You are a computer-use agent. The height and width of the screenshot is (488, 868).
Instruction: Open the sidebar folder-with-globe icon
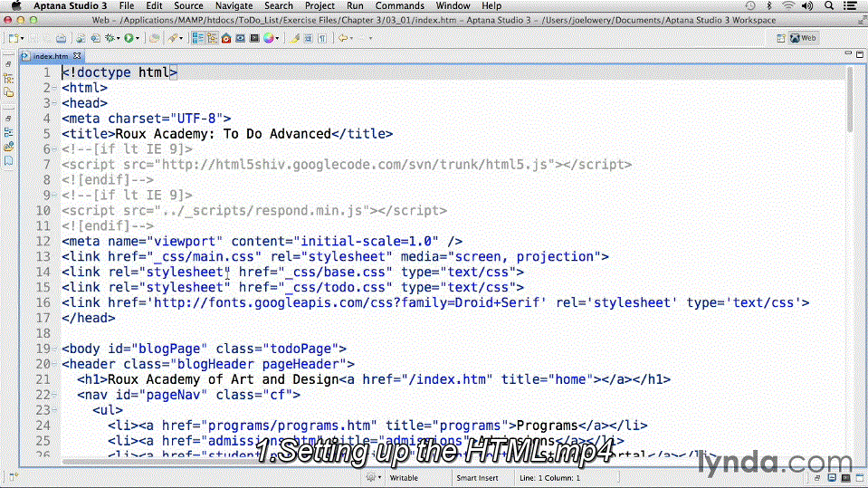tap(8, 147)
